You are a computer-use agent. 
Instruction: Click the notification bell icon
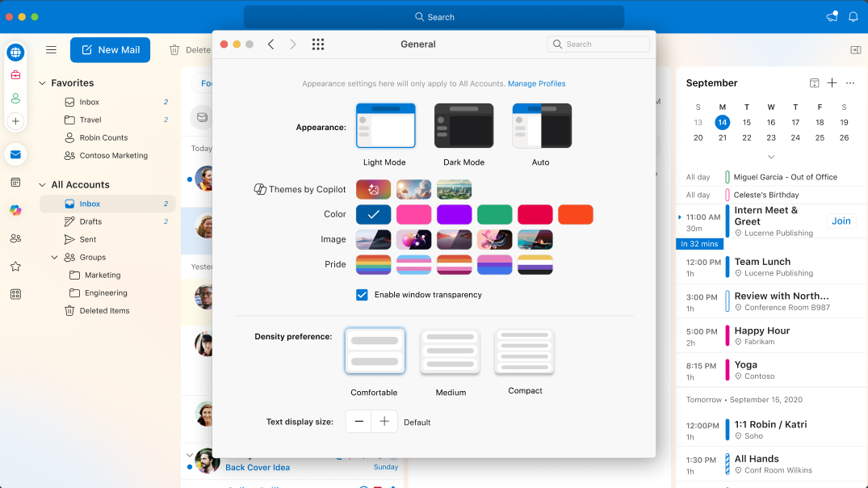[x=853, y=17]
